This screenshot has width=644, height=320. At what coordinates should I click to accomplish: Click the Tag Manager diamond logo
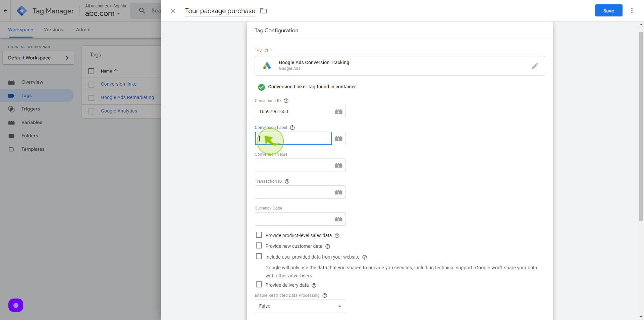click(22, 11)
